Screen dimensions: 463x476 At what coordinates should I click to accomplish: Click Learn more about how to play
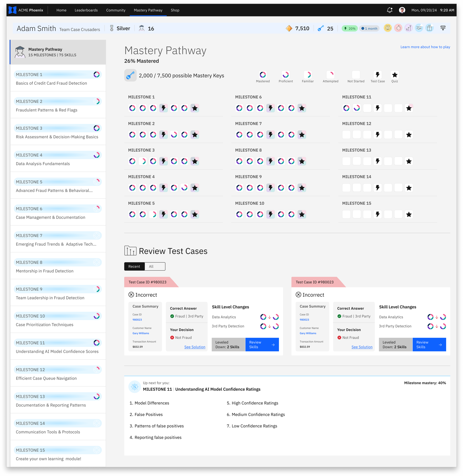425,47
